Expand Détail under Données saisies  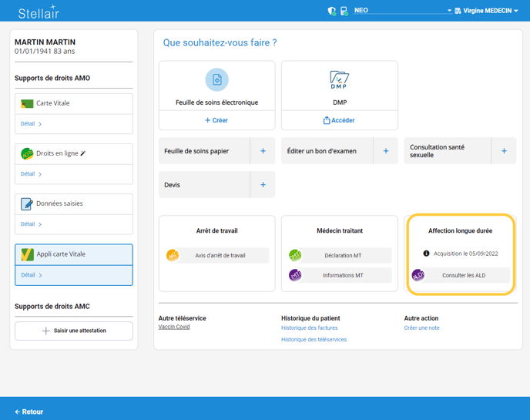31,224
